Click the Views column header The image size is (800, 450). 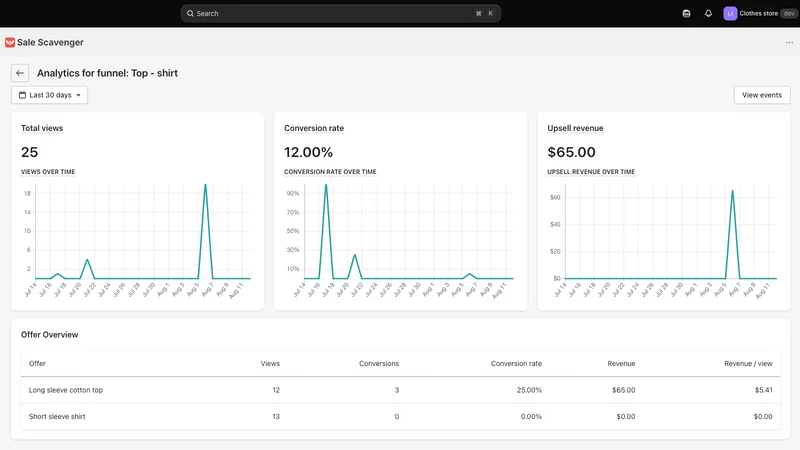(x=270, y=363)
